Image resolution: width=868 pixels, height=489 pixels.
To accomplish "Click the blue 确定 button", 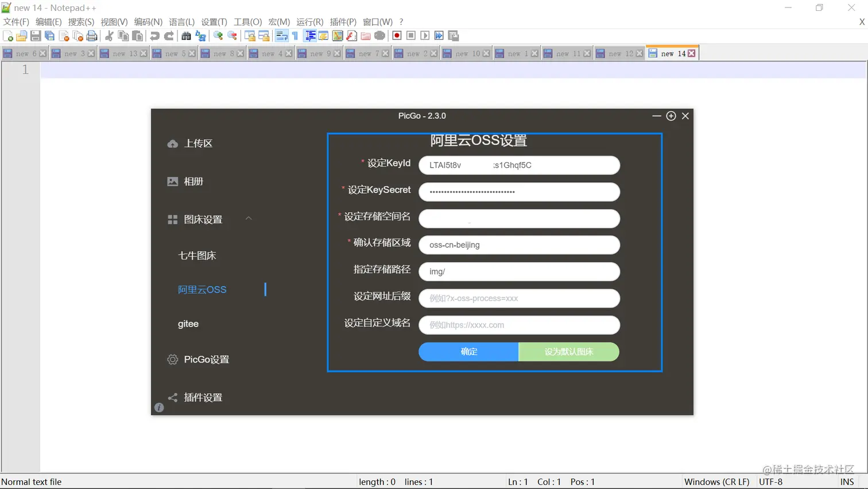I will click(x=468, y=352).
